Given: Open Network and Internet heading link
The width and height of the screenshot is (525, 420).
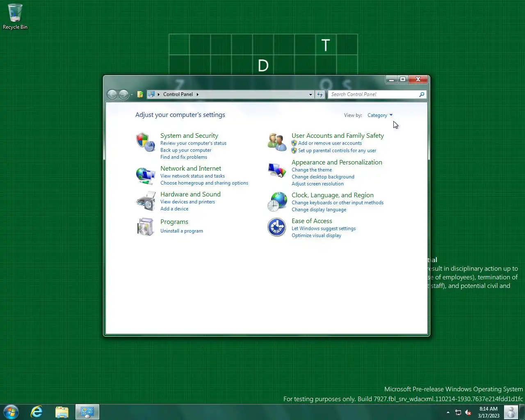Looking at the screenshot, I should pos(191,169).
